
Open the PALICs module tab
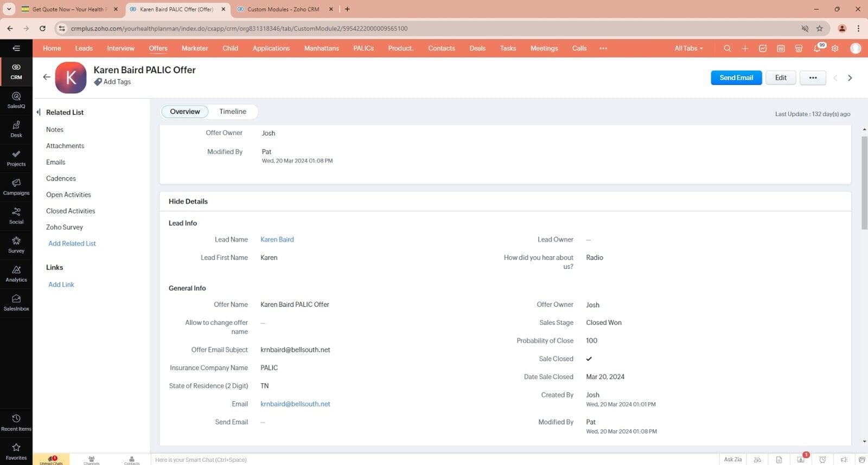(x=363, y=48)
